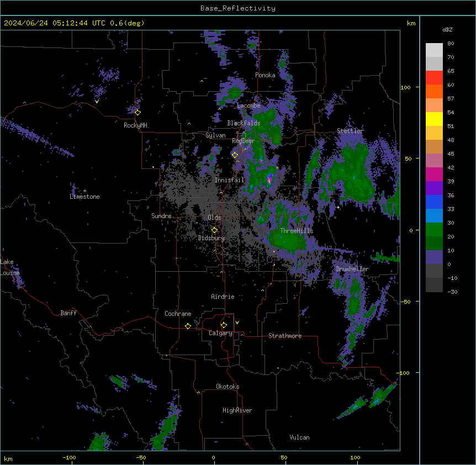Click the Sylvan label
This screenshot has height=465, width=476.
pos(215,135)
